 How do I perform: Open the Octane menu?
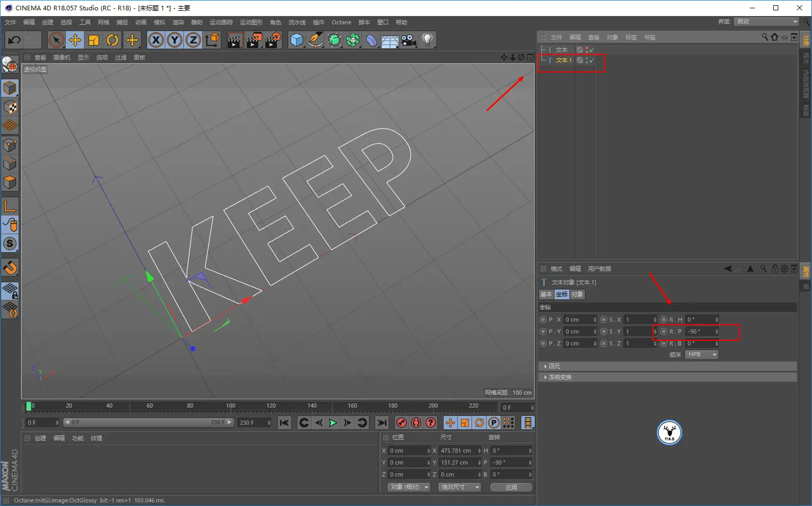tap(341, 22)
